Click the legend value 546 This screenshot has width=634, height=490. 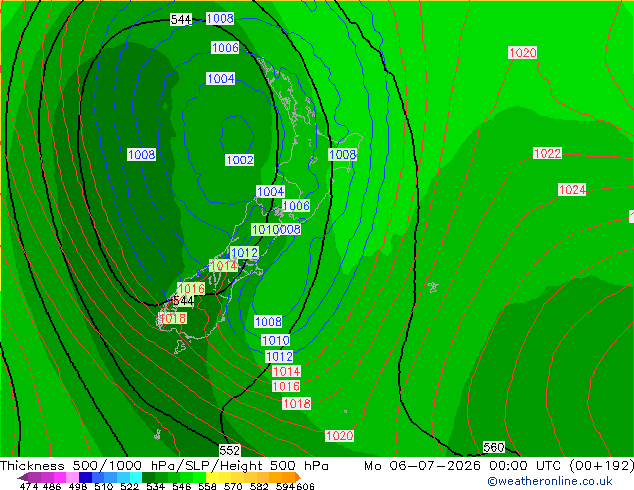tap(181, 486)
